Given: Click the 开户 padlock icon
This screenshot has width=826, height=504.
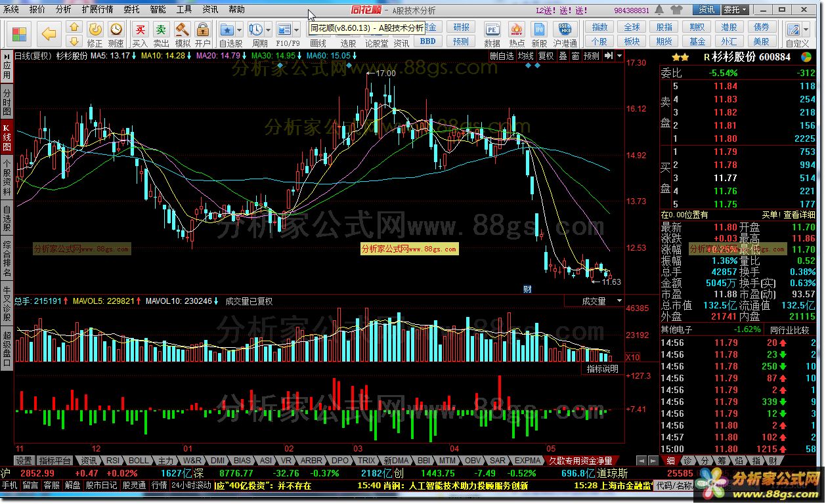Looking at the screenshot, I should tap(203, 30).
